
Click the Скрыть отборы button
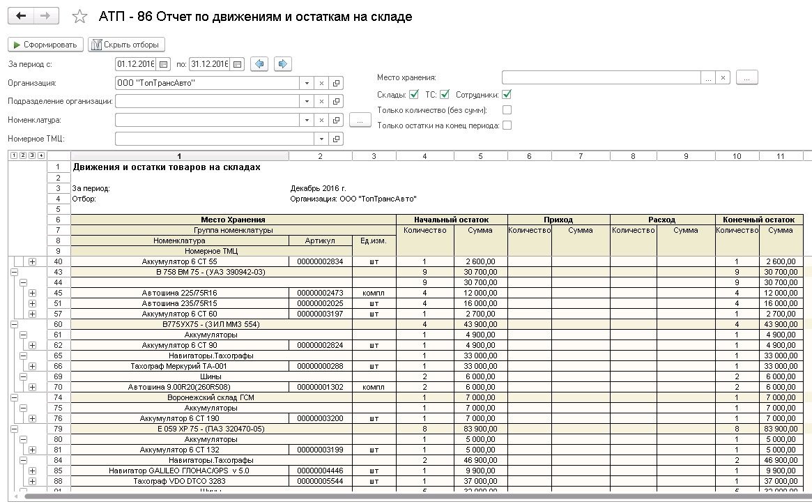(127, 45)
